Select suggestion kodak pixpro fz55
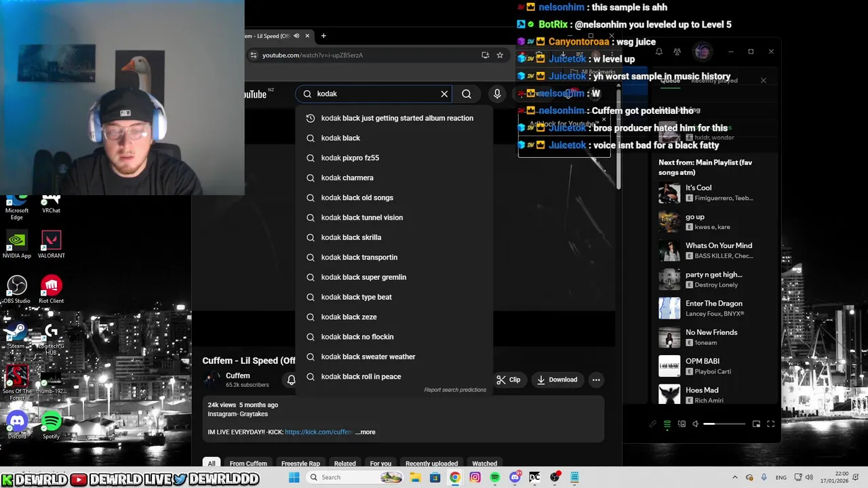The width and height of the screenshot is (868, 488). [394, 158]
